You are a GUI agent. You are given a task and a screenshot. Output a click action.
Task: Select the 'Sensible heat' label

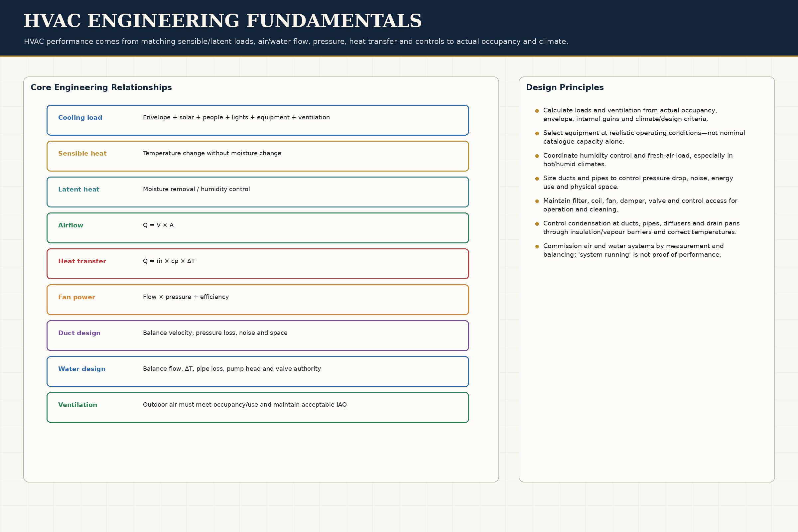click(82, 154)
